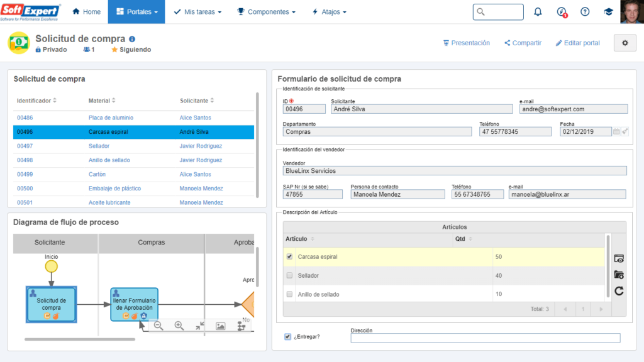The width and height of the screenshot is (644, 362).
Task: Open the Mis tareas dropdown
Action: click(197, 12)
